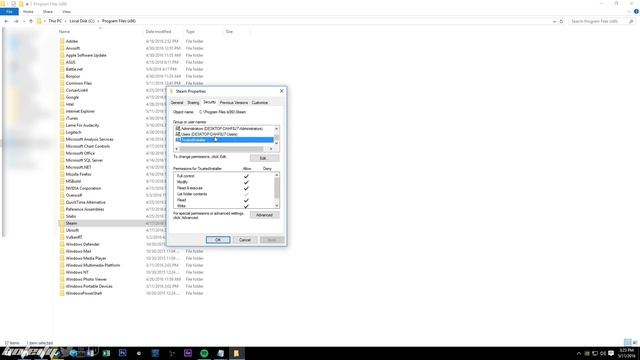The image size is (640, 360).
Task: Switch to File Explorer on the taskbar
Action: (x=236, y=353)
